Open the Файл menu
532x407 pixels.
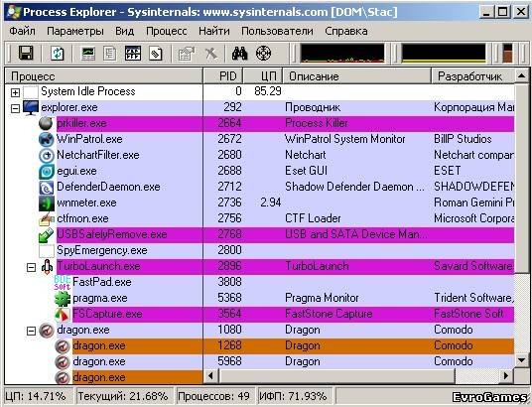point(22,31)
